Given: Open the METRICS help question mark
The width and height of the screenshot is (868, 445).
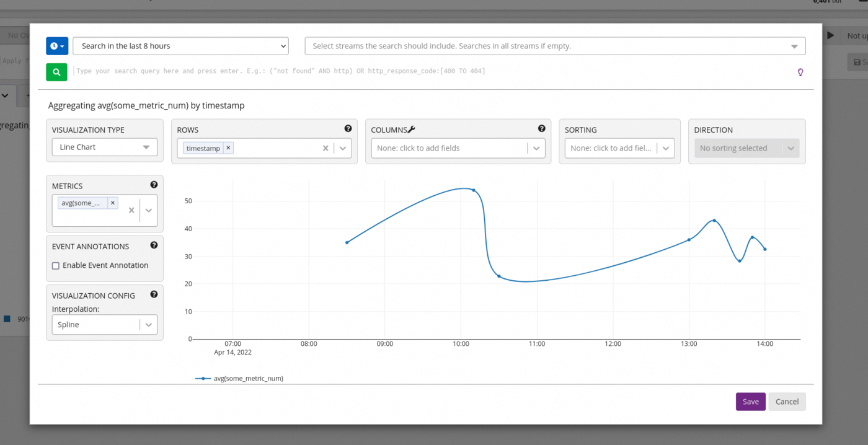Looking at the screenshot, I should click(154, 183).
